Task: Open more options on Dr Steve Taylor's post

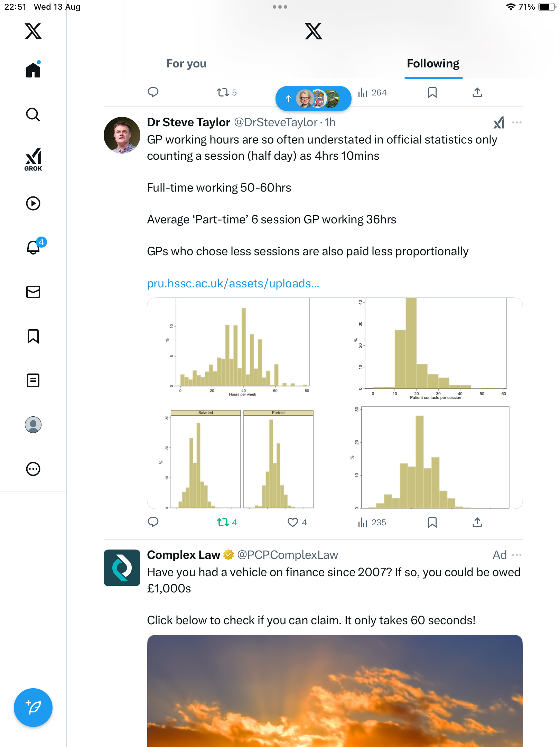Action: click(x=517, y=122)
